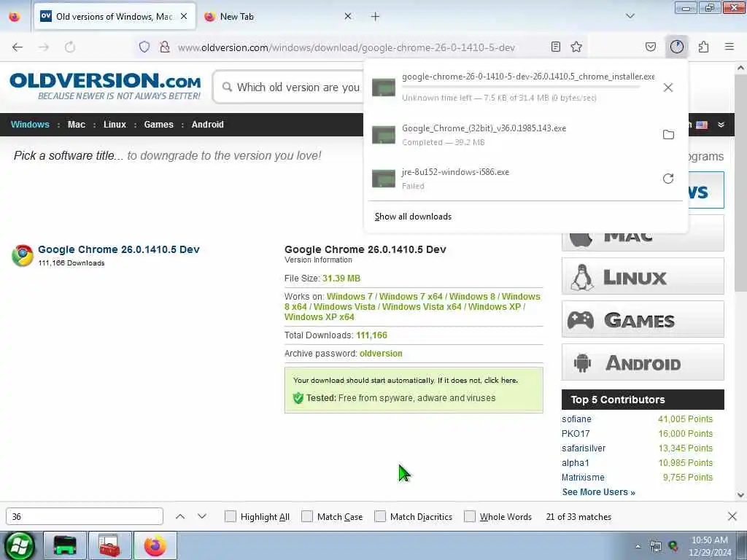Open the red toolbox taskbar app

[109, 545]
